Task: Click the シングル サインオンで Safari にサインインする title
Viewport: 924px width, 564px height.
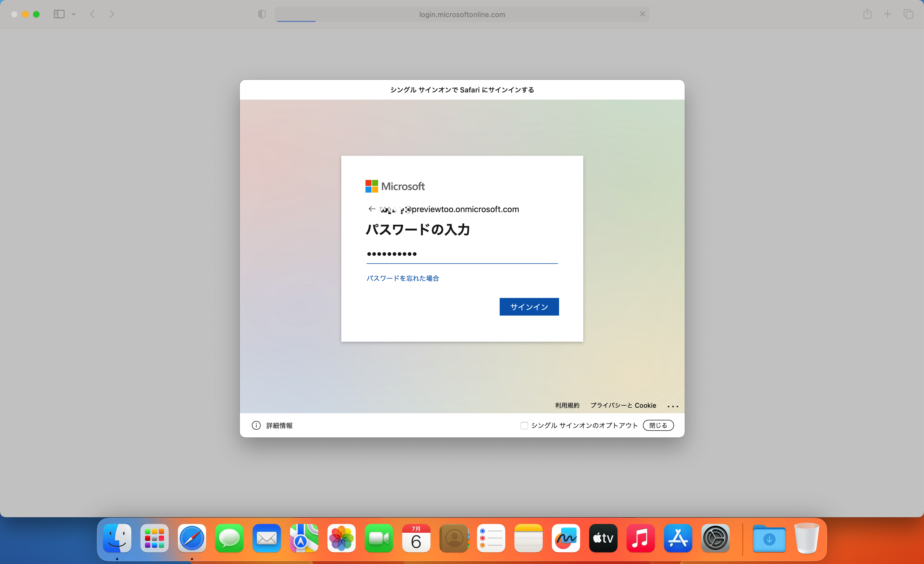Action: (462, 90)
